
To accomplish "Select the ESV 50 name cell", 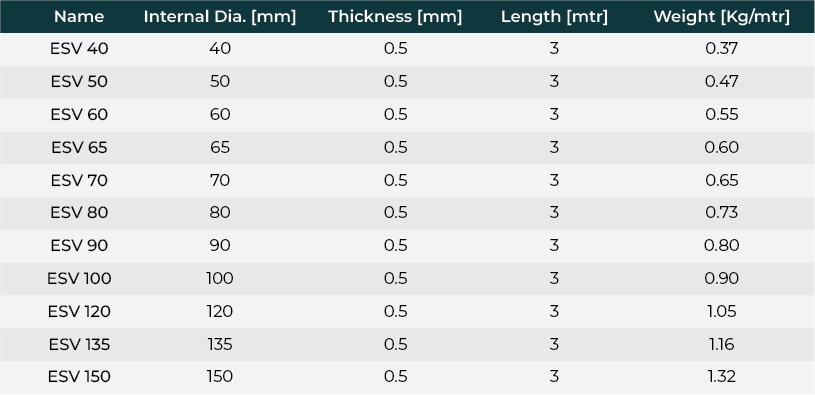I will click(x=79, y=82).
